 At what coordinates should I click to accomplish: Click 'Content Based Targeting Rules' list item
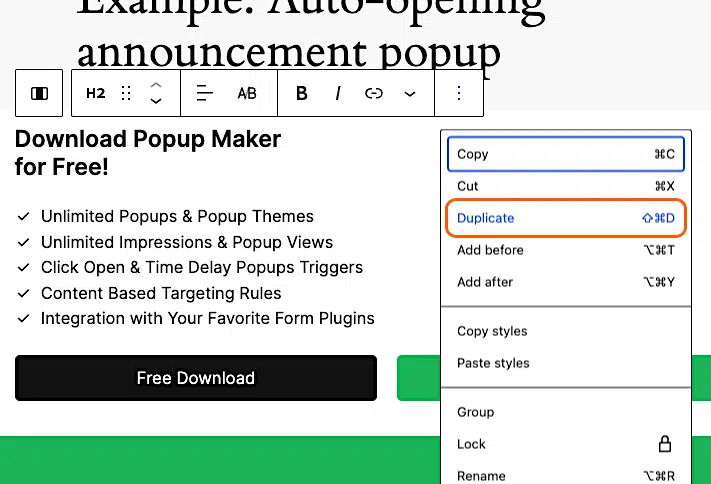(x=161, y=293)
